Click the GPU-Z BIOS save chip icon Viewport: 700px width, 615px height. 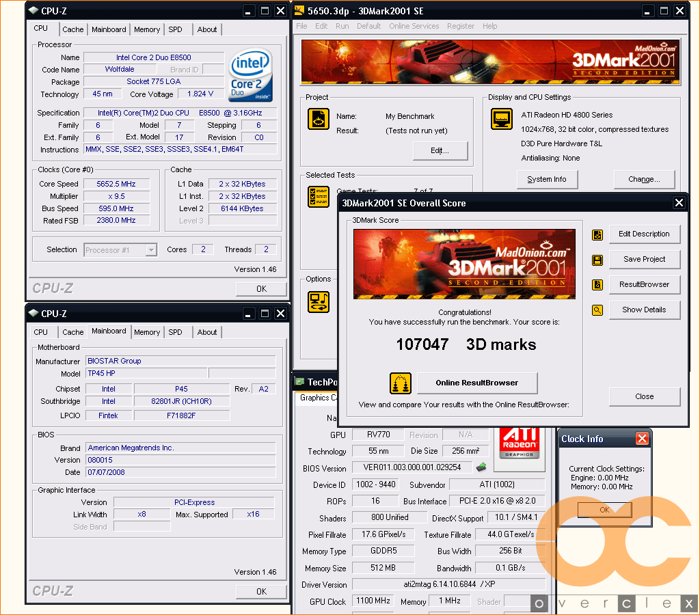pos(481,467)
